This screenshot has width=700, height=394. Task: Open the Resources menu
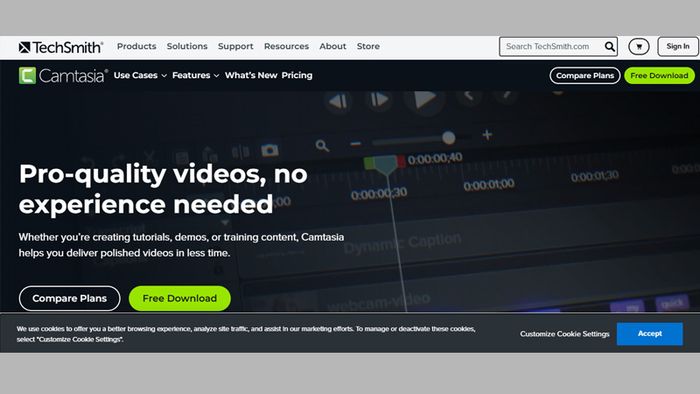tap(286, 46)
